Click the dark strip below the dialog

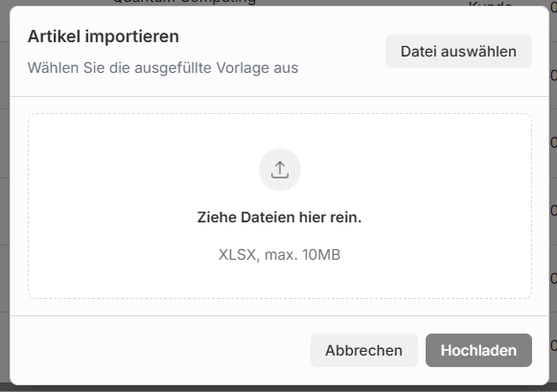point(278,388)
